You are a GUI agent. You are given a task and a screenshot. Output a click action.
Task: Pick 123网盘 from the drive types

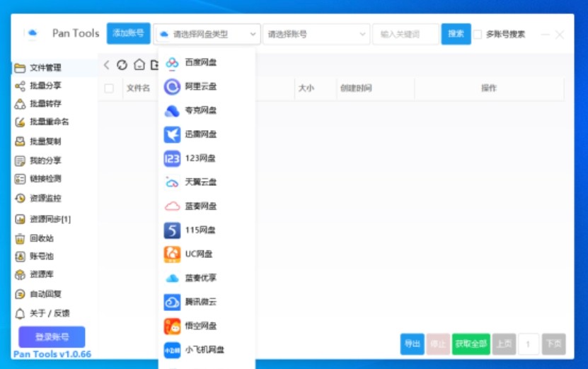[207, 158]
